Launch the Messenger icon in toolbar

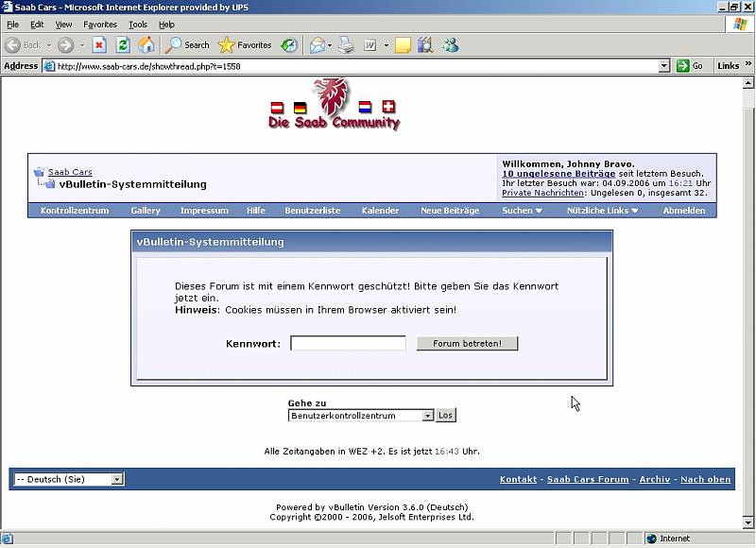pyautogui.click(x=451, y=45)
